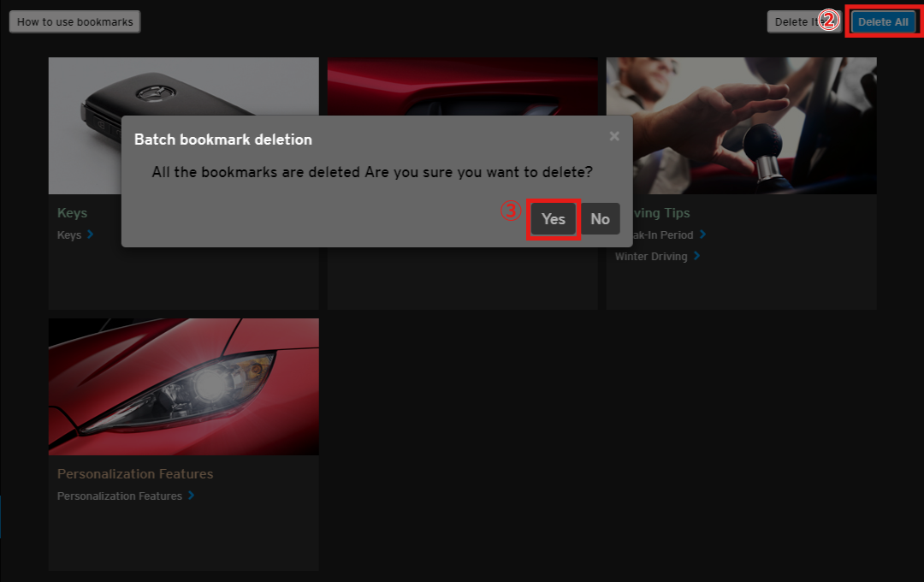
Task: Confirm deletion by pressing Yes
Action: pos(554,219)
